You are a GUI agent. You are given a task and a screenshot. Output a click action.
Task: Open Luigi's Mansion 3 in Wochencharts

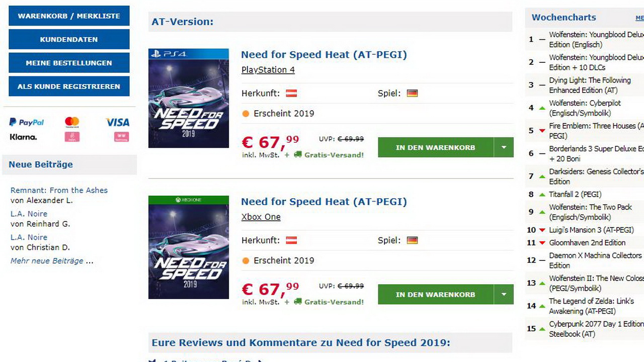coord(591,230)
